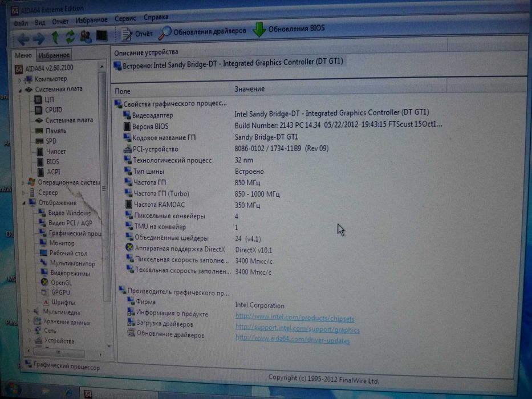Collapse the Отображение tree node
Image resolution: width=532 pixels, height=399 pixels.
pyautogui.click(x=24, y=203)
